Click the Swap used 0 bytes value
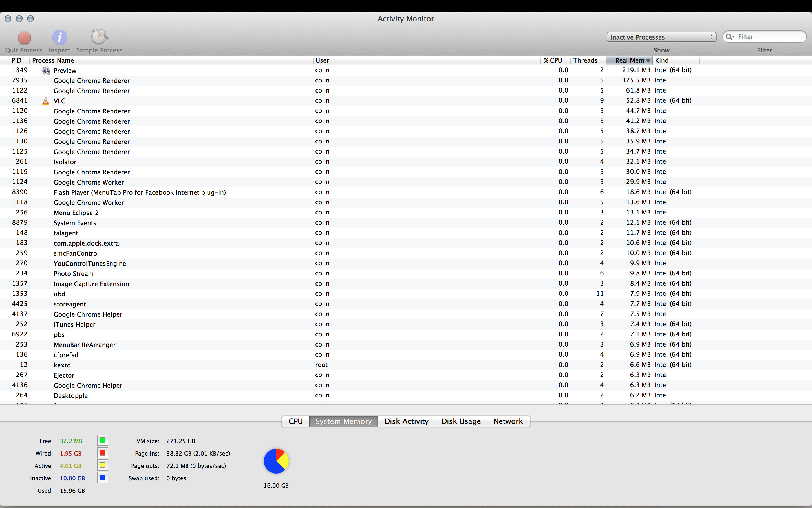Viewport: 812px width, 508px height. [176, 478]
